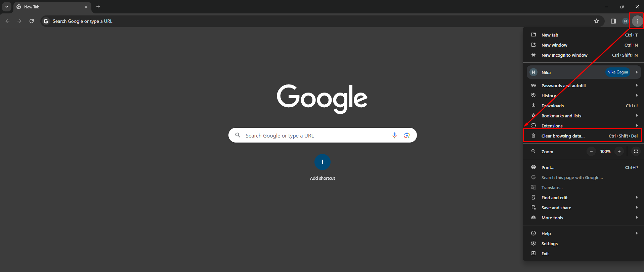Start voice search with microphone icon
The width and height of the screenshot is (644, 272).
tap(394, 135)
